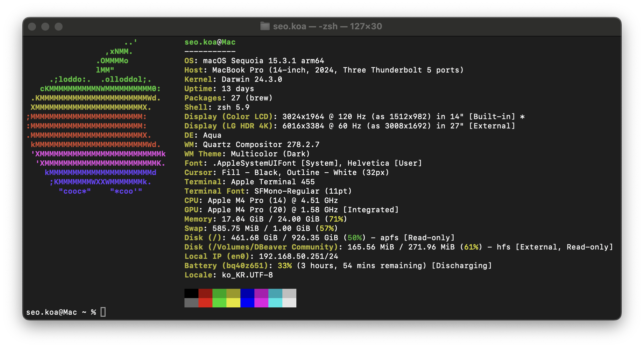Click the dark blue block in the top palette row
Screen dimensions: 644x348
[x=247, y=293]
